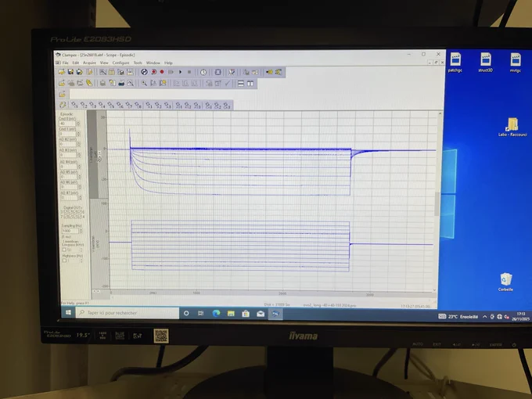Expand the system tray hidden icons chevron
Image resolution: width=532 pixels, height=399 pixels.
(484, 317)
